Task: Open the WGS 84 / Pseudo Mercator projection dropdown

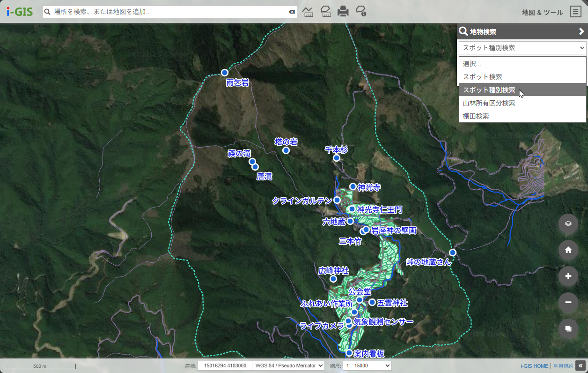Action: tap(288, 366)
